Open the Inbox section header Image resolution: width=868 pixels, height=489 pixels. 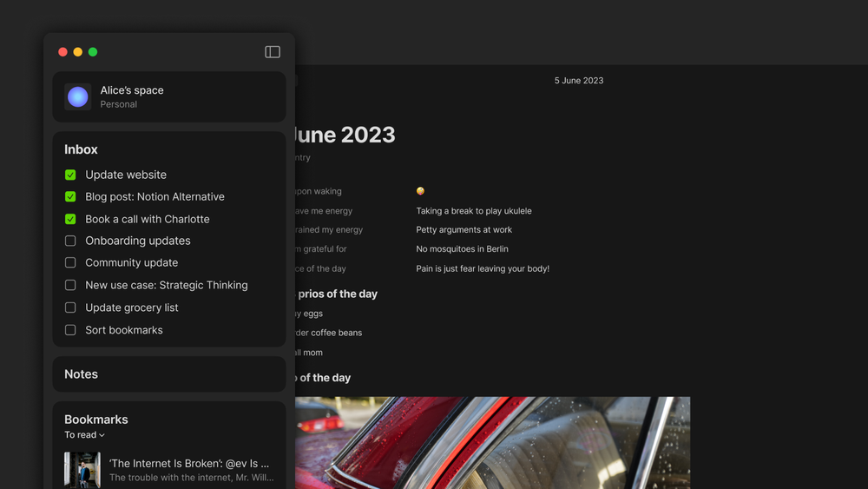(x=81, y=149)
